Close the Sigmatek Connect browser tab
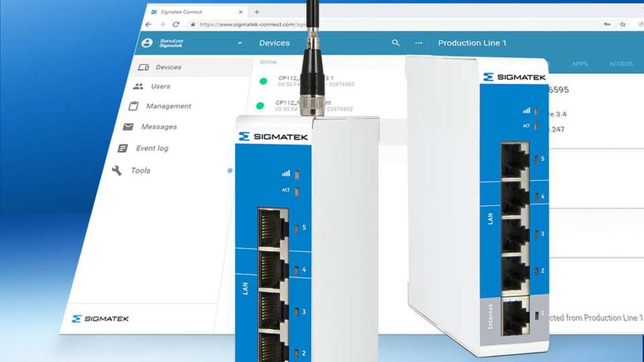Screen dimensions: 644x362 click(241, 12)
